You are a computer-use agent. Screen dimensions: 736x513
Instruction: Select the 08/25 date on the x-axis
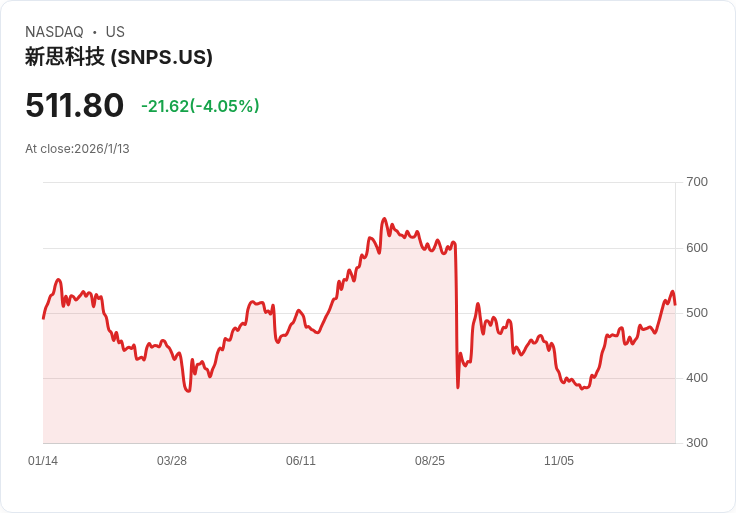pos(430,461)
